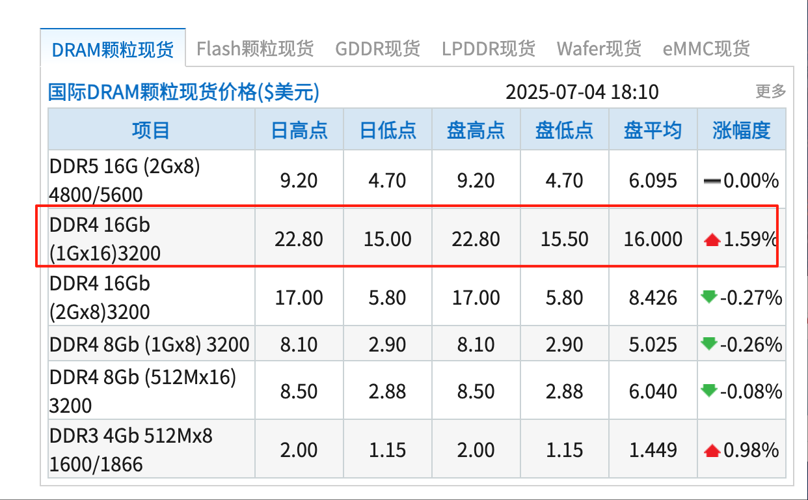The image size is (808, 500).
Task: Select the DDR4 16Gb (2Gx8)3200 item
Action: coord(100,297)
